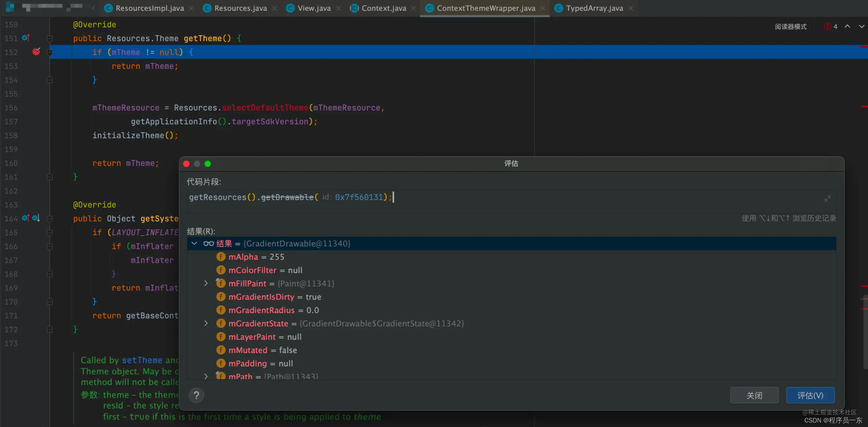Switch to the TypedArray.java tab
The width and height of the screenshot is (868, 427).
coord(594,8)
